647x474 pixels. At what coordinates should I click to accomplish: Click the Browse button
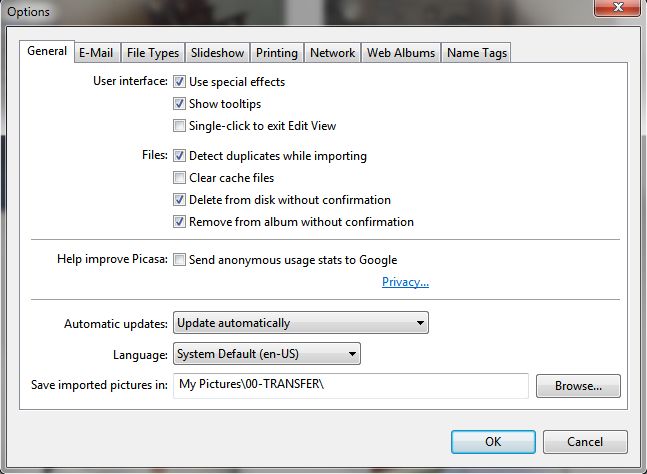tap(578, 386)
